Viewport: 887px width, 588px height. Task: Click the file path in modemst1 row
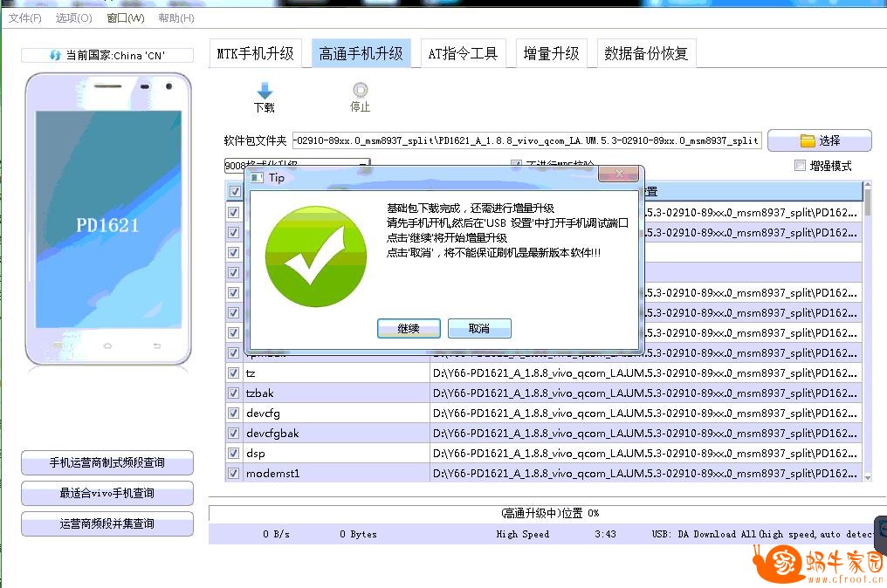coord(645,473)
